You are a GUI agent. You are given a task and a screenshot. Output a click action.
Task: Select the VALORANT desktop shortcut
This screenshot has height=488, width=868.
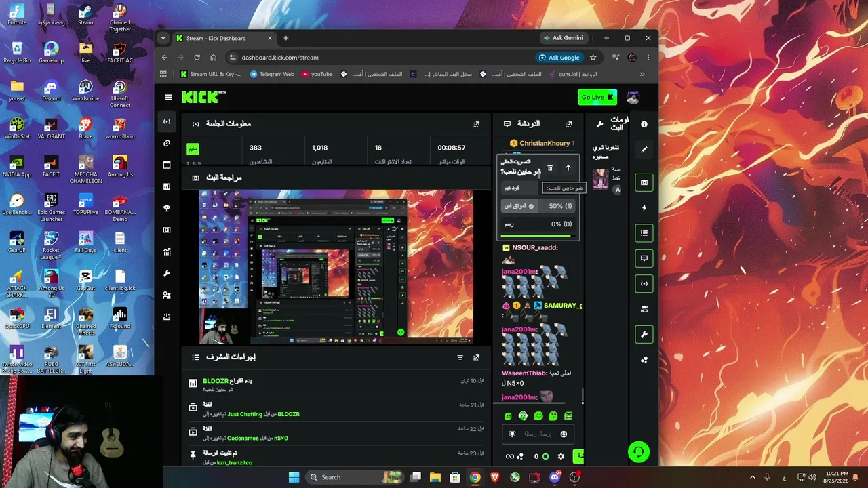coord(51,129)
